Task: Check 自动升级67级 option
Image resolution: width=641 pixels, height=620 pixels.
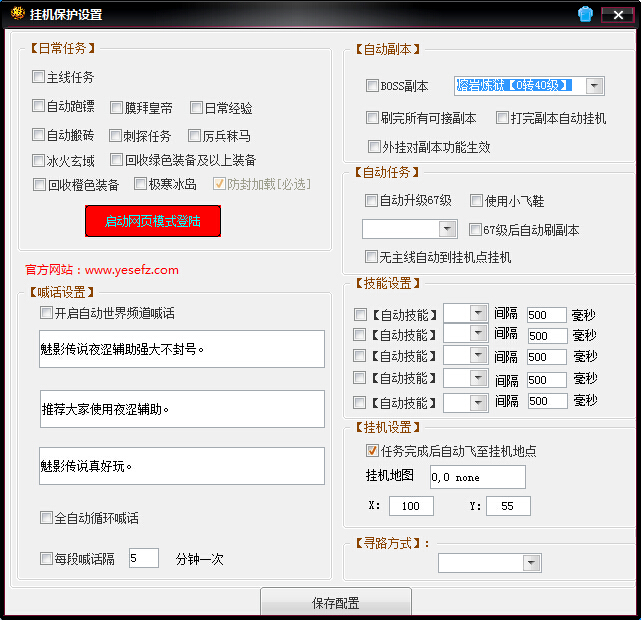Action: tap(371, 201)
